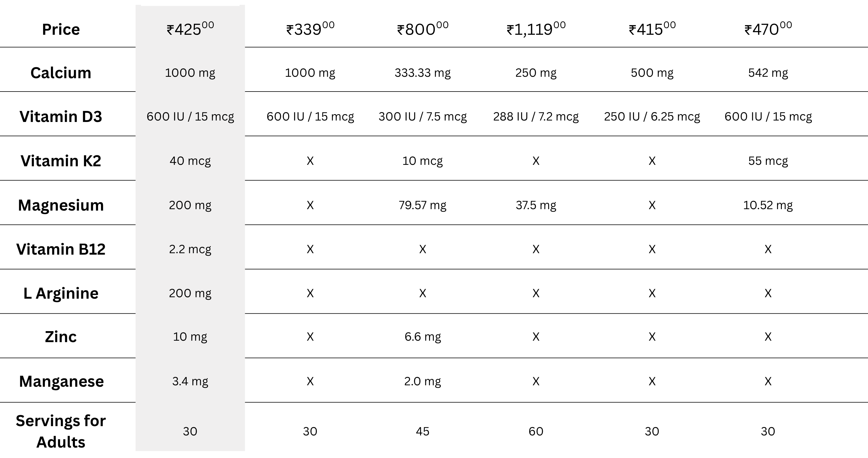The width and height of the screenshot is (868, 458).
Task: Select the 2.2 mcg B12 value
Action: (x=190, y=249)
